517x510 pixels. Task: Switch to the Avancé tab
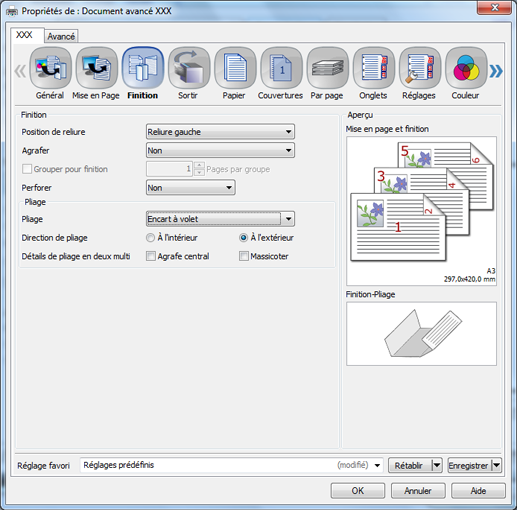61,36
